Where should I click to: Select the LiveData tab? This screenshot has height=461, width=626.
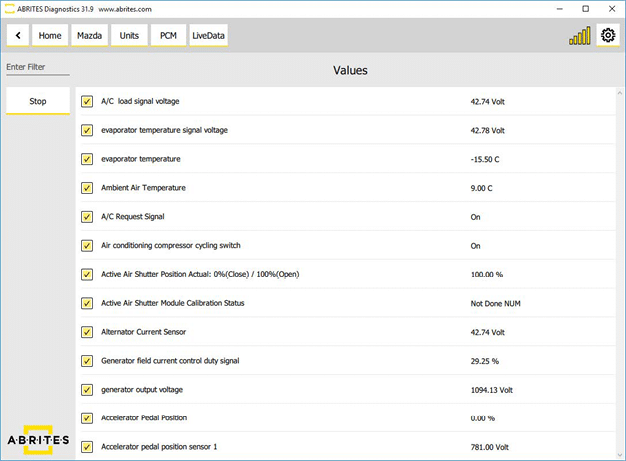pyautogui.click(x=209, y=36)
